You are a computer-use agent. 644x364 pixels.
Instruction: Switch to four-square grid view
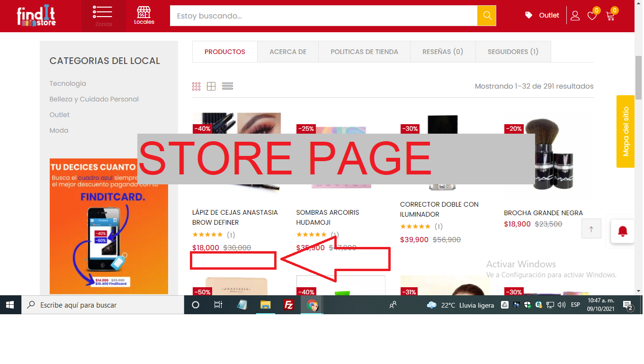[211, 86]
